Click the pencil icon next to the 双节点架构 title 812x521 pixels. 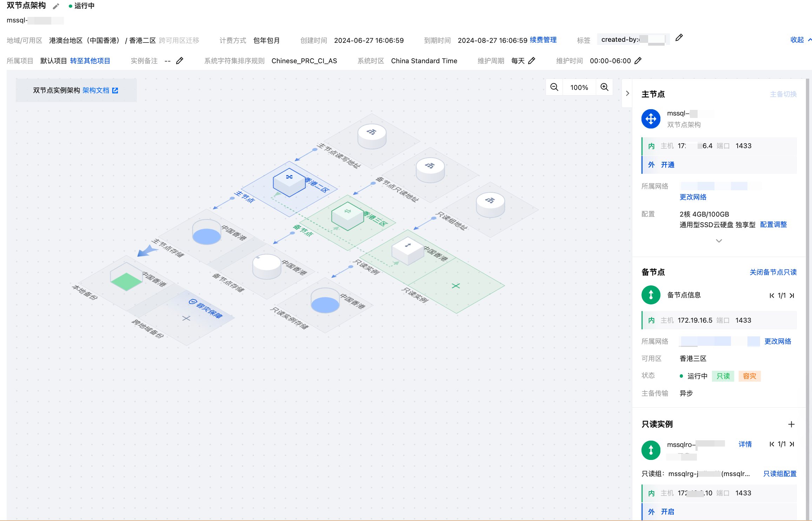coord(56,6)
